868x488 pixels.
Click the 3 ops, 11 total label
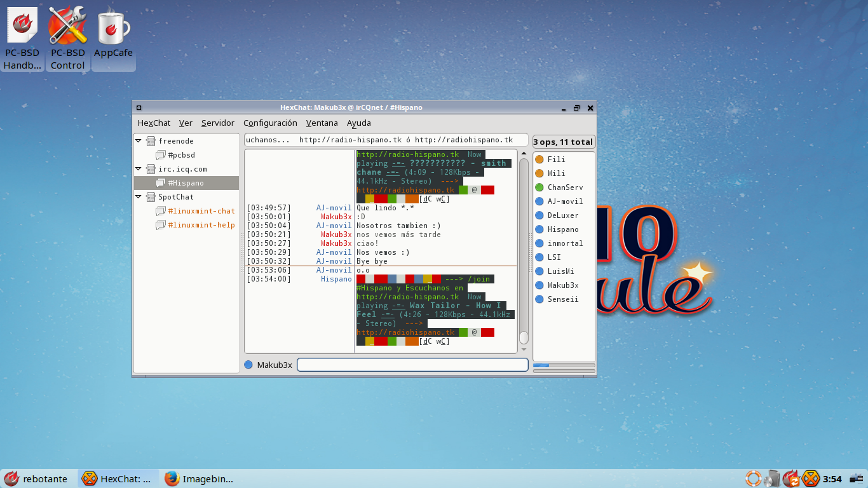click(564, 142)
